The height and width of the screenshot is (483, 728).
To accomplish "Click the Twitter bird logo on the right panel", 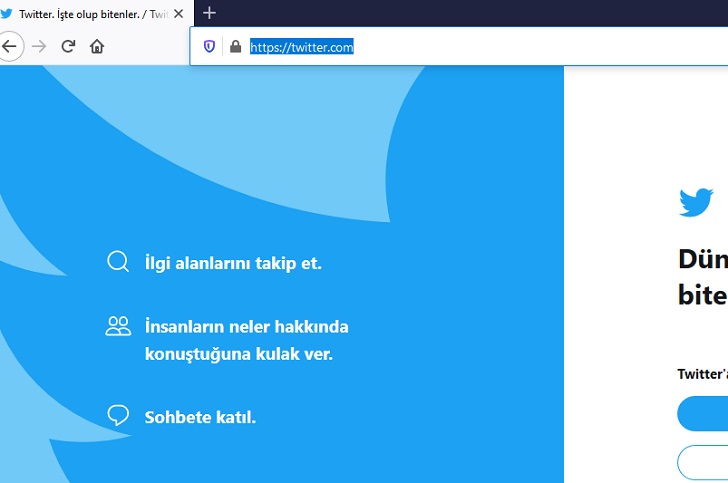I will [696, 202].
